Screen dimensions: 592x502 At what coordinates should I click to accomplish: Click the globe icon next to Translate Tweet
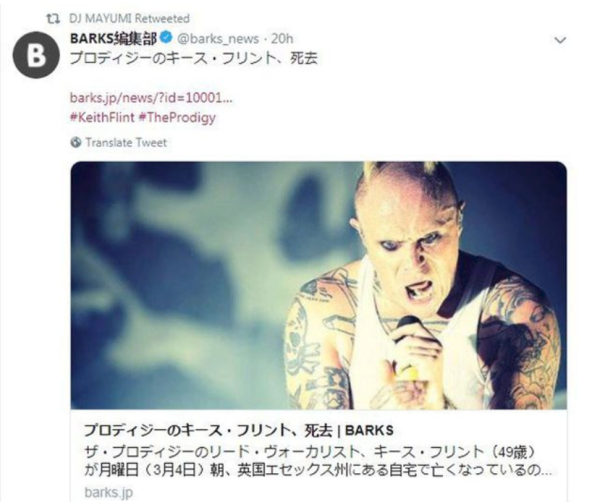pyautogui.click(x=76, y=142)
